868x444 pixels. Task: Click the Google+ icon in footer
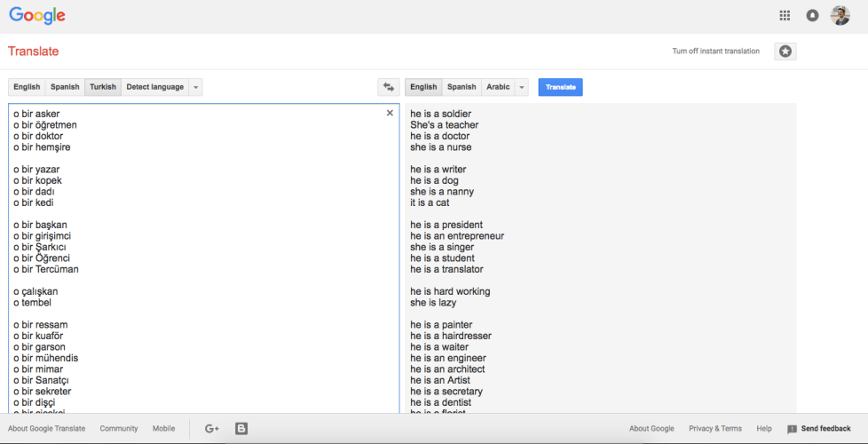click(x=212, y=429)
